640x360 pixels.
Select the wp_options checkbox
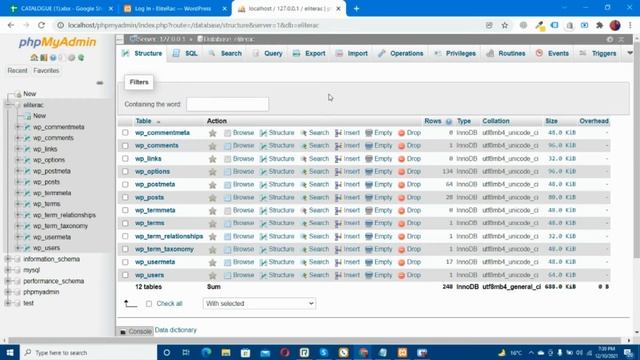click(125, 171)
